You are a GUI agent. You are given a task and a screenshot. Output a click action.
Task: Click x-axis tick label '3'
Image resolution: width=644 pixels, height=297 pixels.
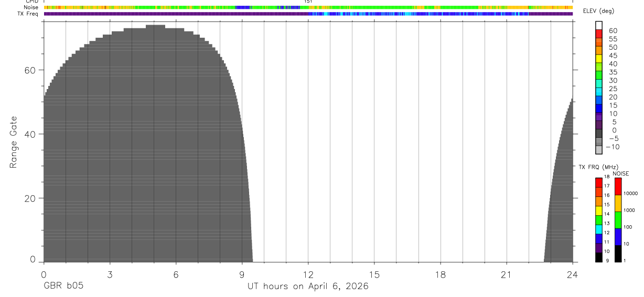[110, 274]
